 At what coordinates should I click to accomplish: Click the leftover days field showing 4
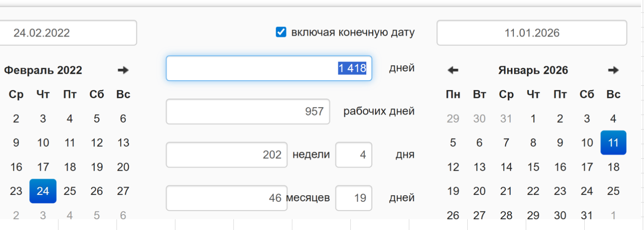coord(353,155)
